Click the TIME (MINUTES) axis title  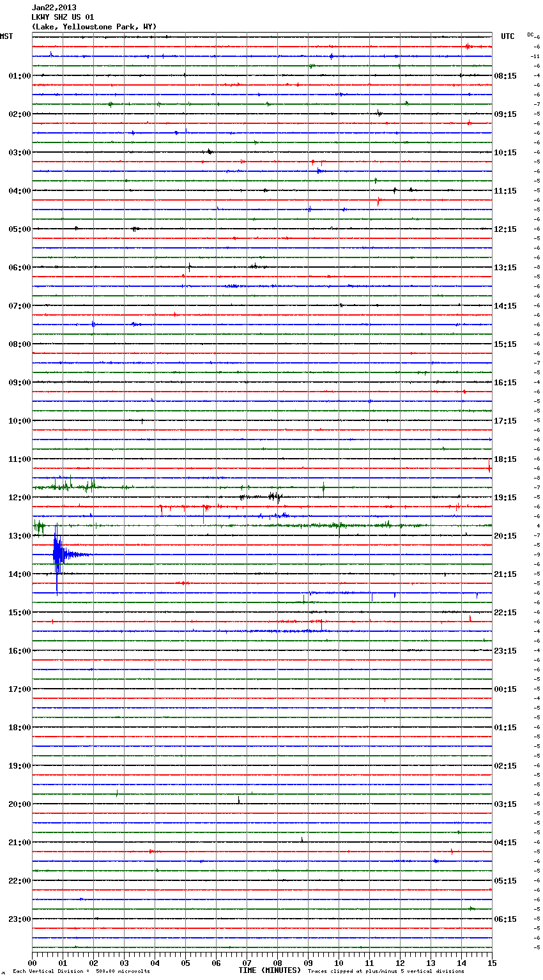click(x=270, y=970)
